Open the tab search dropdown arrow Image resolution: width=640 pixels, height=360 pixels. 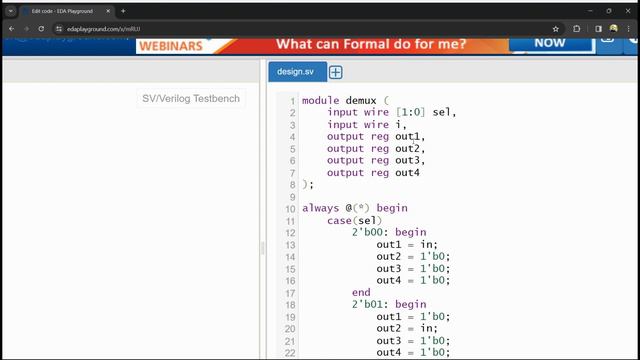[x=11, y=11]
